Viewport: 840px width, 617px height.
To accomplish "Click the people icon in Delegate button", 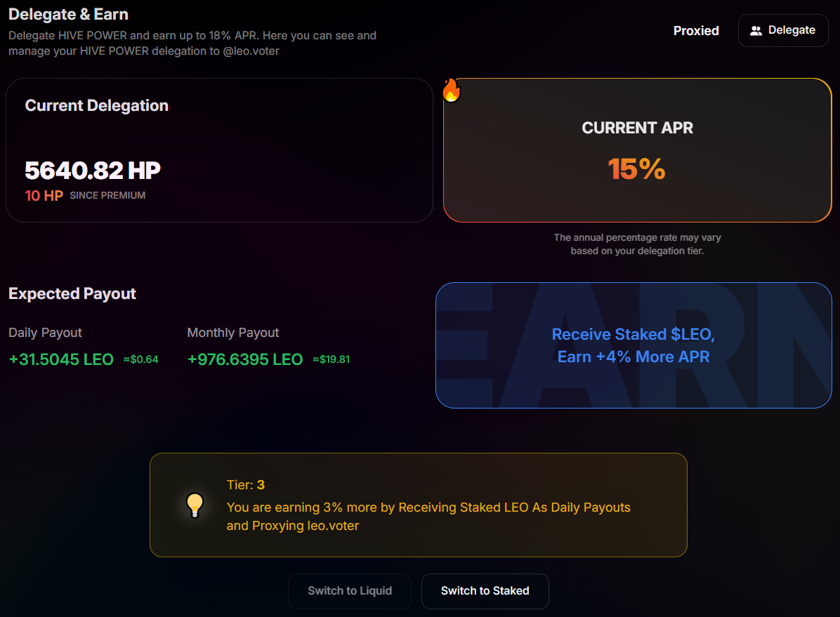I will coord(756,30).
